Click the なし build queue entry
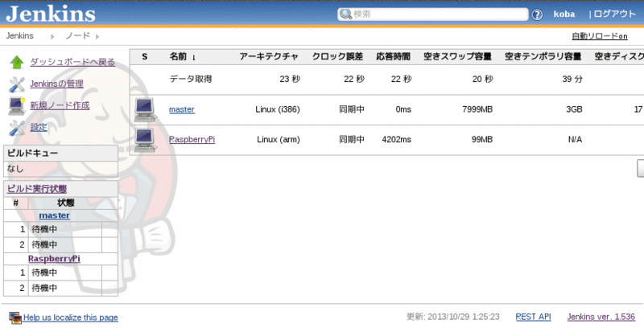 (15, 169)
